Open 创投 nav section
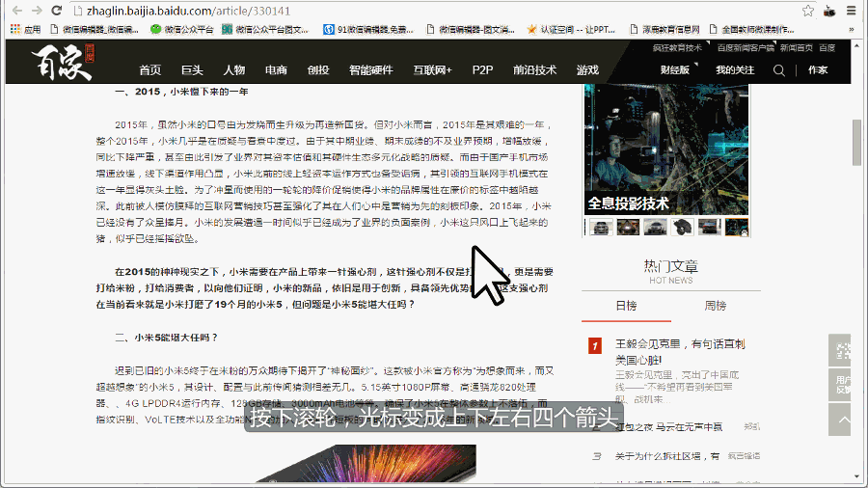 (318, 70)
